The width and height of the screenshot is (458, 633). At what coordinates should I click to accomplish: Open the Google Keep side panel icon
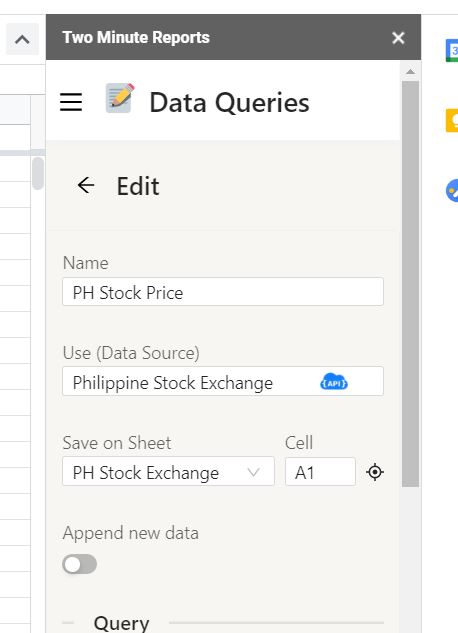(452, 120)
